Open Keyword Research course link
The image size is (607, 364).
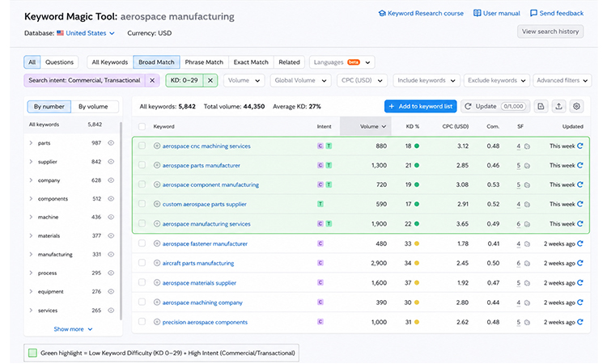[x=421, y=13]
